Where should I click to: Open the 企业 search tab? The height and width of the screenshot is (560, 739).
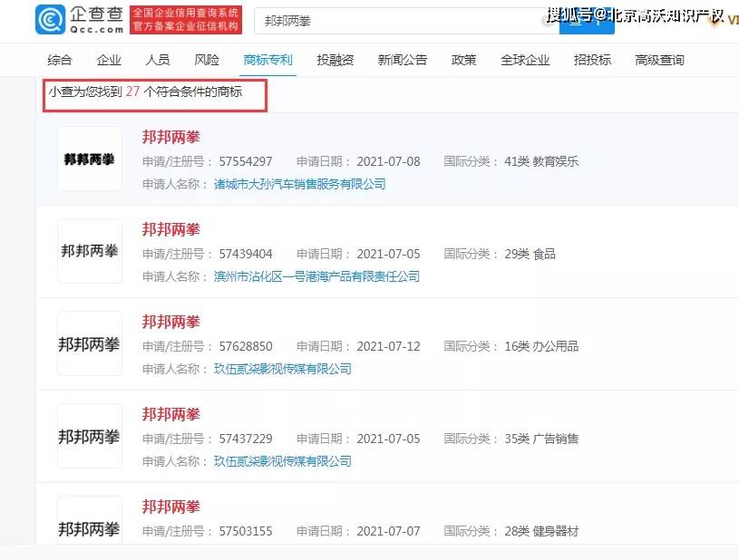pyautogui.click(x=109, y=60)
